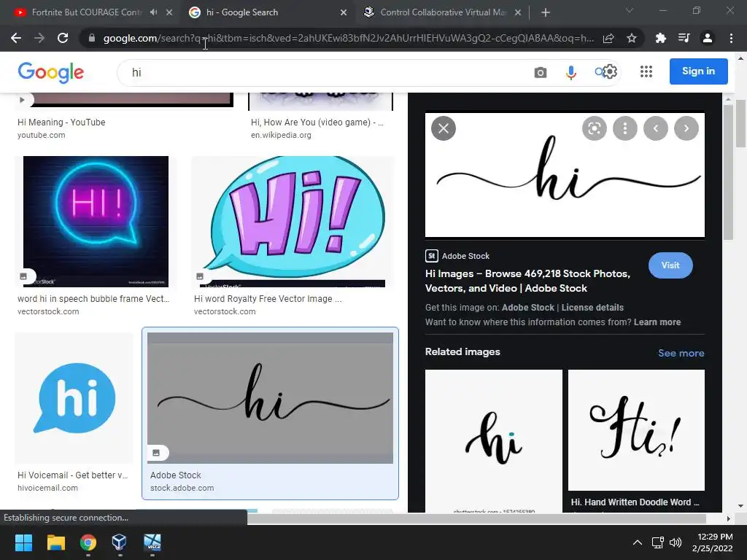The height and width of the screenshot is (560, 747).
Task: Open the blue Hi Voicemail thumbnail
Action: 74,398
